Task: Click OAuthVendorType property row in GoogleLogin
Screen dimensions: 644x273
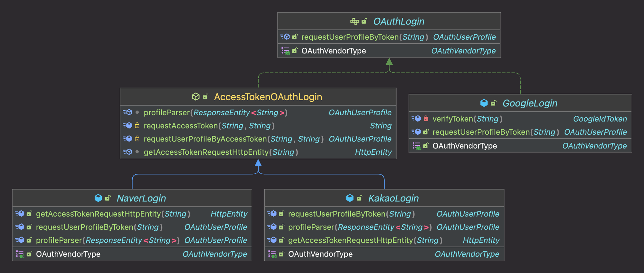Action: pos(520,146)
